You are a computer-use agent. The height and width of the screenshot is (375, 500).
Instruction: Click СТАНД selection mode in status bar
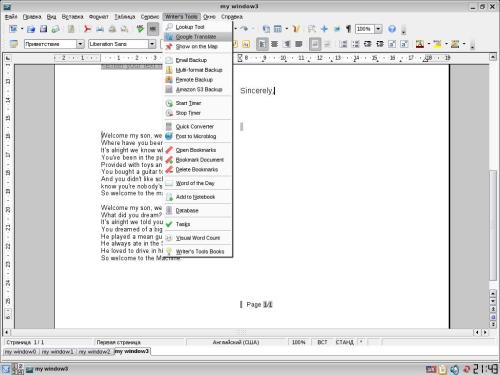[344, 342]
